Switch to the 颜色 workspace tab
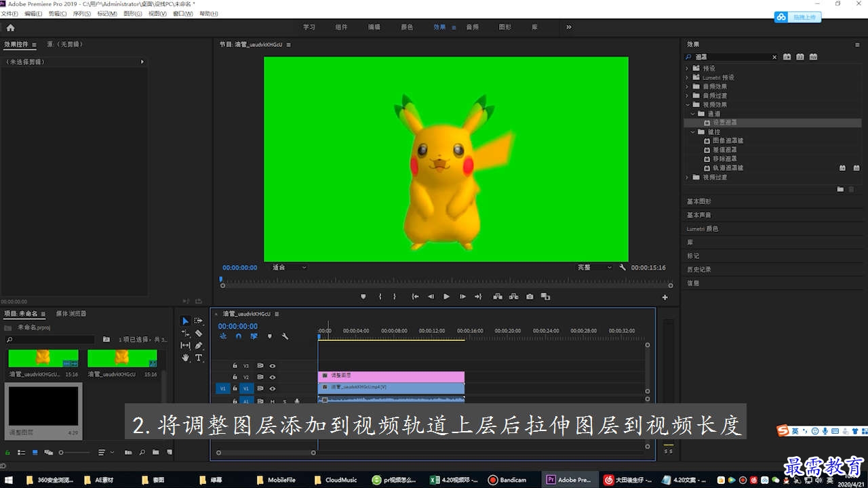Image resolution: width=868 pixels, height=488 pixels. (x=407, y=27)
